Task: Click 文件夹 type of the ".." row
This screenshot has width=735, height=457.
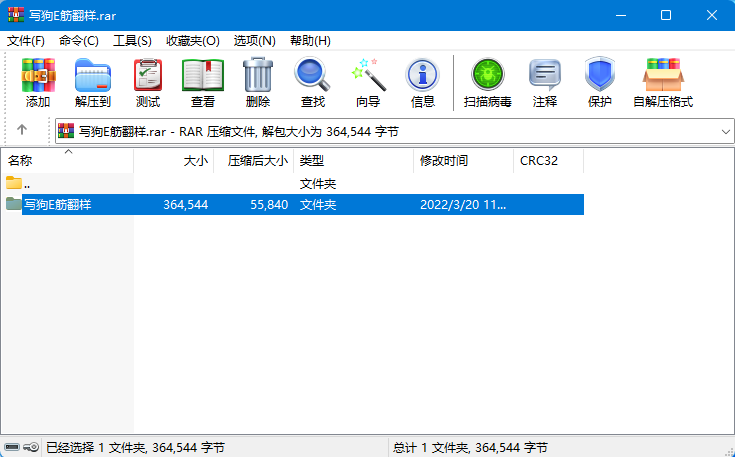Action: click(x=318, y=184)
